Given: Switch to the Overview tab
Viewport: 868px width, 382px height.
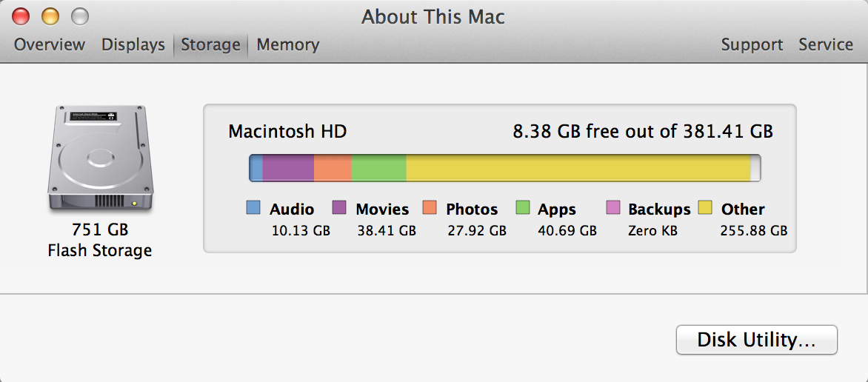Looking at the screenshot, I should pyautogui.click(x=50, y=44).
